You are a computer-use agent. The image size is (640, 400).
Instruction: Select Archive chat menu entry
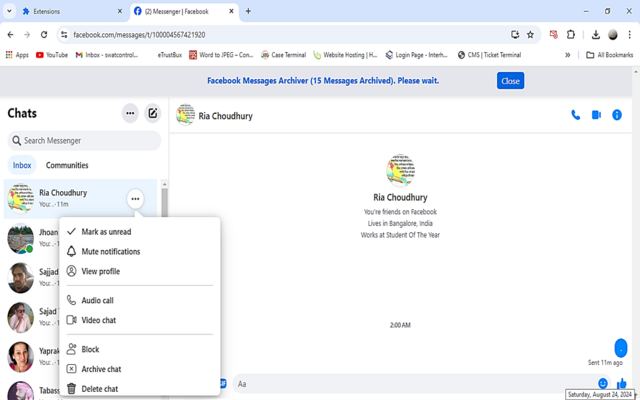pyautogui.click(x=140, y=369)
